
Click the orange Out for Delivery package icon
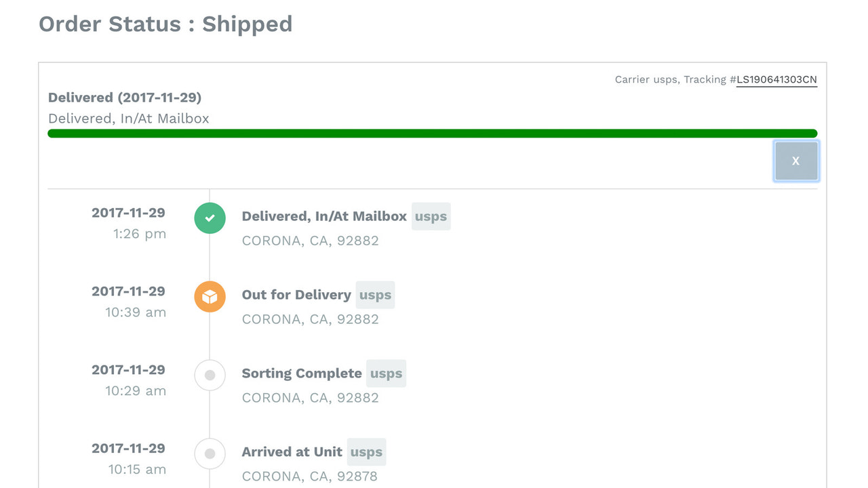point(210,296)
